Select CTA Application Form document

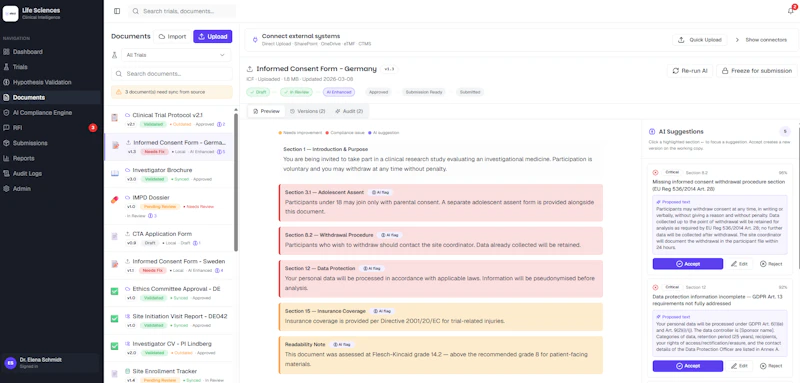coord(169,238)
